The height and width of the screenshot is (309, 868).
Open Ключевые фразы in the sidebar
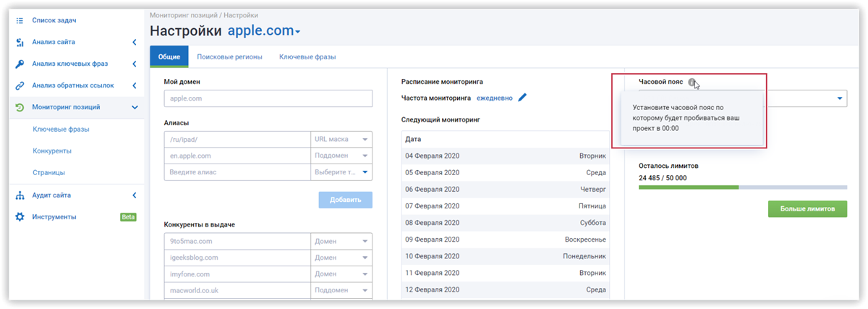[61, 130]
